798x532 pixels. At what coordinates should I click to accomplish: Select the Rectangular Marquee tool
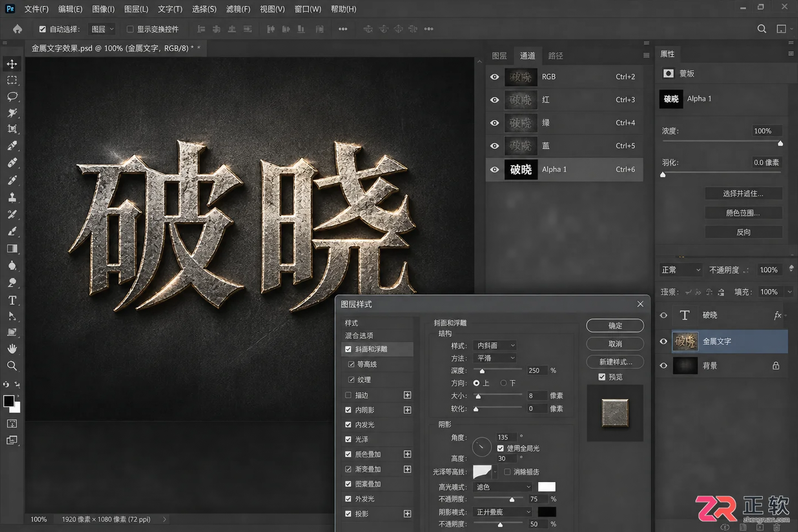[x=12, y=80]
